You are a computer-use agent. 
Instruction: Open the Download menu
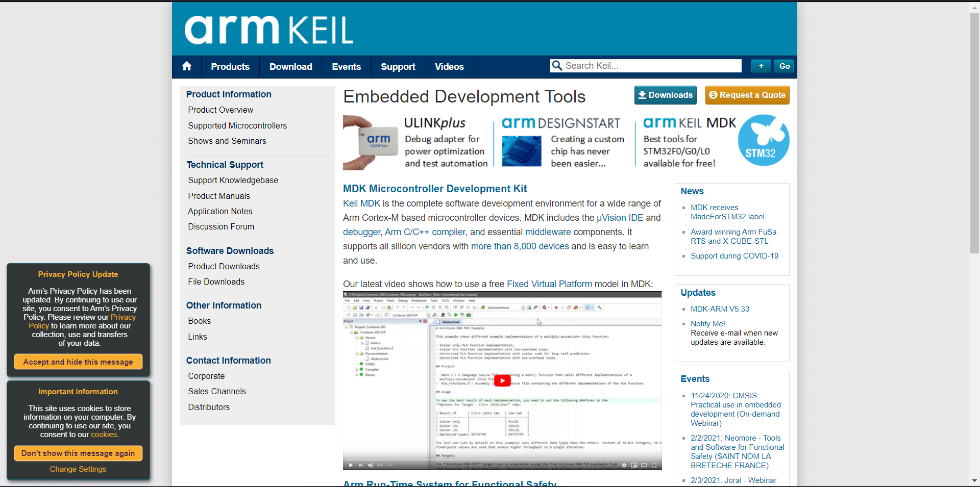tap(291, 67)
